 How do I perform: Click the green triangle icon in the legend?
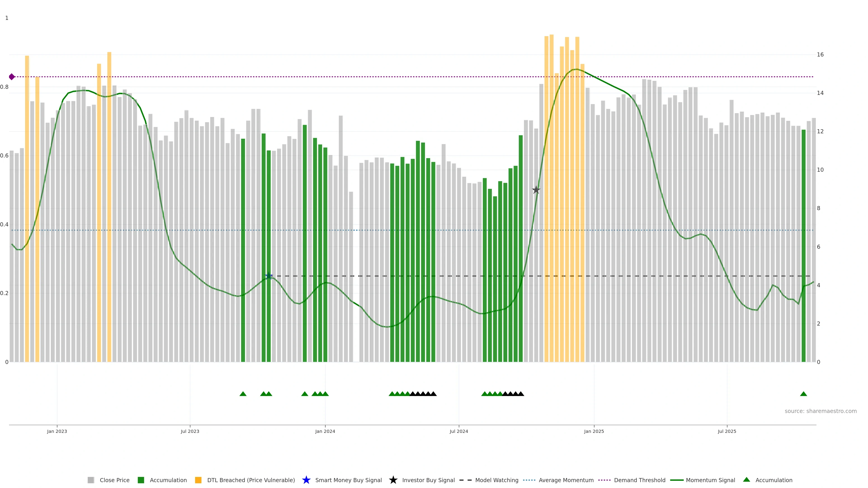pos(746,480)
